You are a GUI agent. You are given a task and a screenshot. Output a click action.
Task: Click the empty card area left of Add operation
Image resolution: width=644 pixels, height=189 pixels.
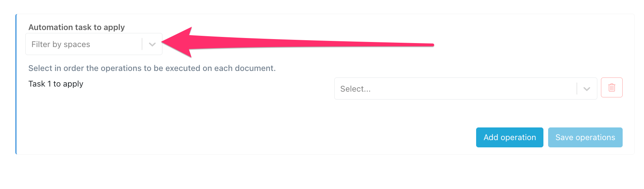tap(246, 137)
